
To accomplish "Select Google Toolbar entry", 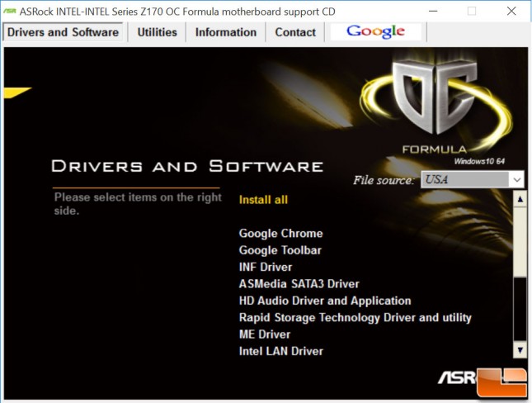I will (280, 250).
